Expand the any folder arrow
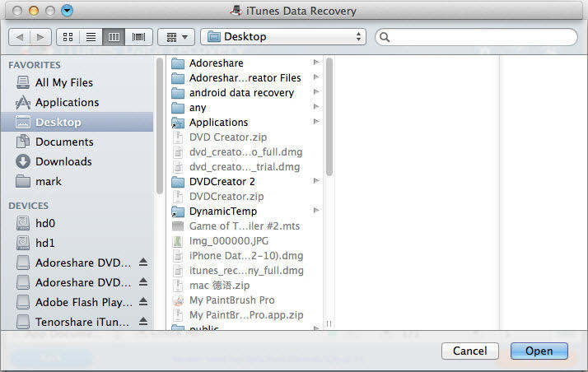This screenshot has width=588, height=372. click(x=316, y=107)
